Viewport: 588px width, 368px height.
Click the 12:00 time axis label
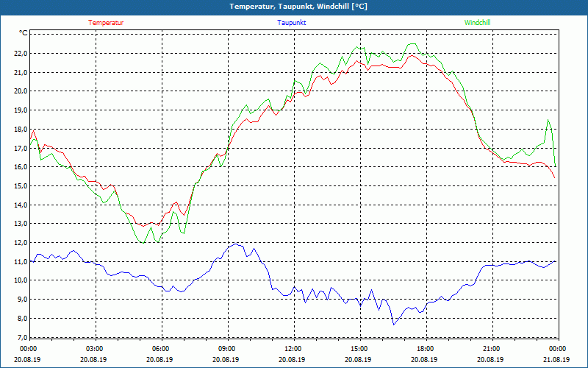point(293,348)
